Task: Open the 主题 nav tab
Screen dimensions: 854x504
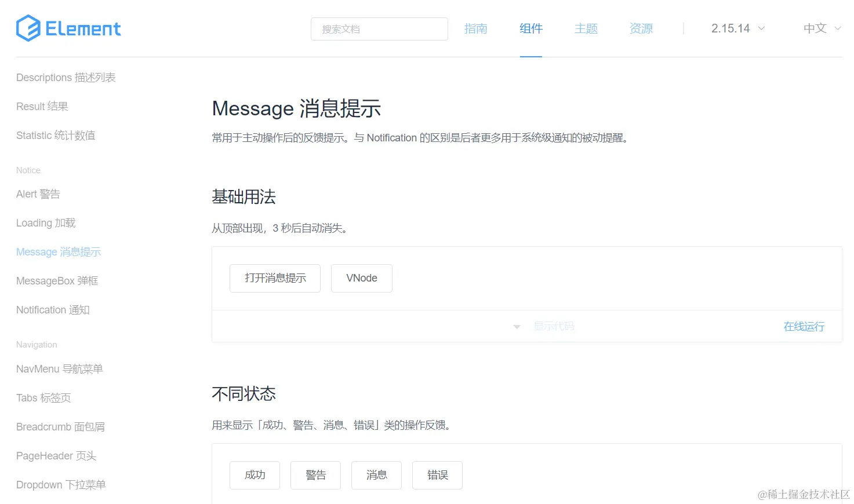Action: pos(586,28)
